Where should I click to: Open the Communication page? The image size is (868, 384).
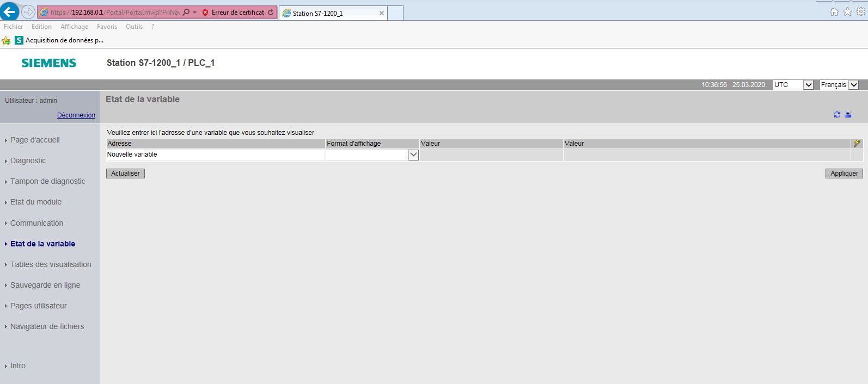36,223
